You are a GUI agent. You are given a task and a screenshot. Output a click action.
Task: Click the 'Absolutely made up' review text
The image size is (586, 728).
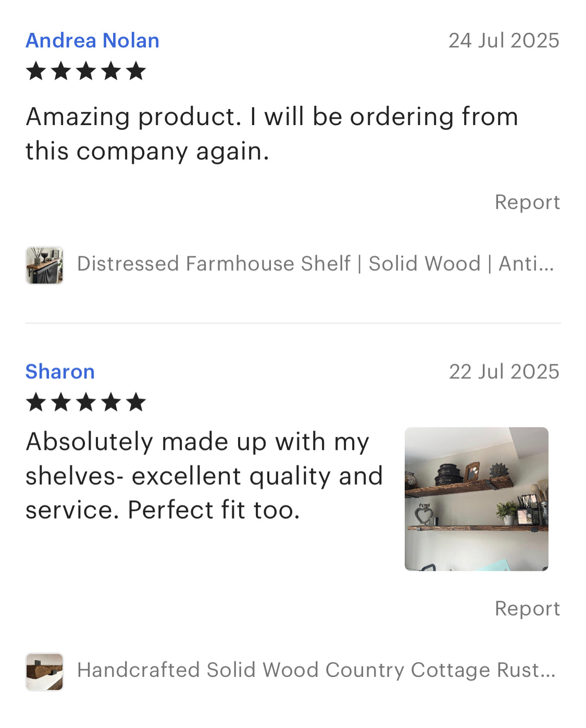(204, 476)
